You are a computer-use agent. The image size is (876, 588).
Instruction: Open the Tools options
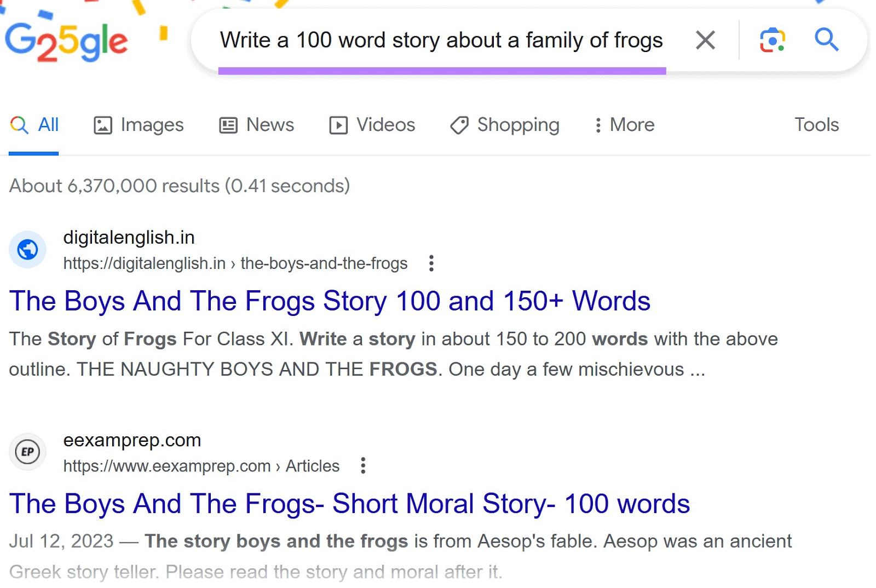click(816, 125)
